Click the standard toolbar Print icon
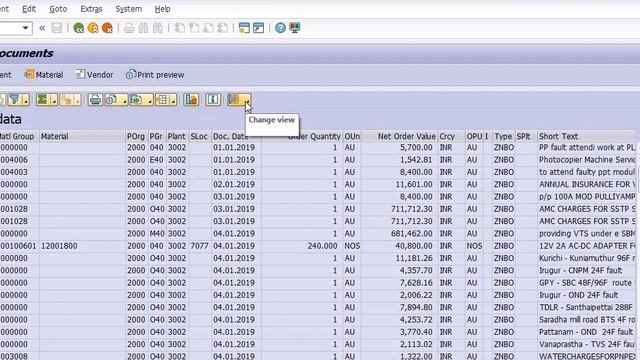The height and width of the screenshot is (360, 640). point(129,28)
